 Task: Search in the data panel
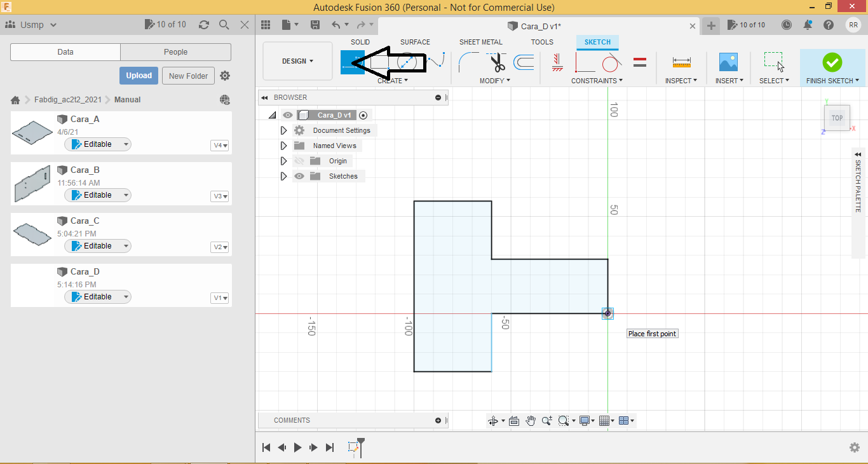point(224,25)
